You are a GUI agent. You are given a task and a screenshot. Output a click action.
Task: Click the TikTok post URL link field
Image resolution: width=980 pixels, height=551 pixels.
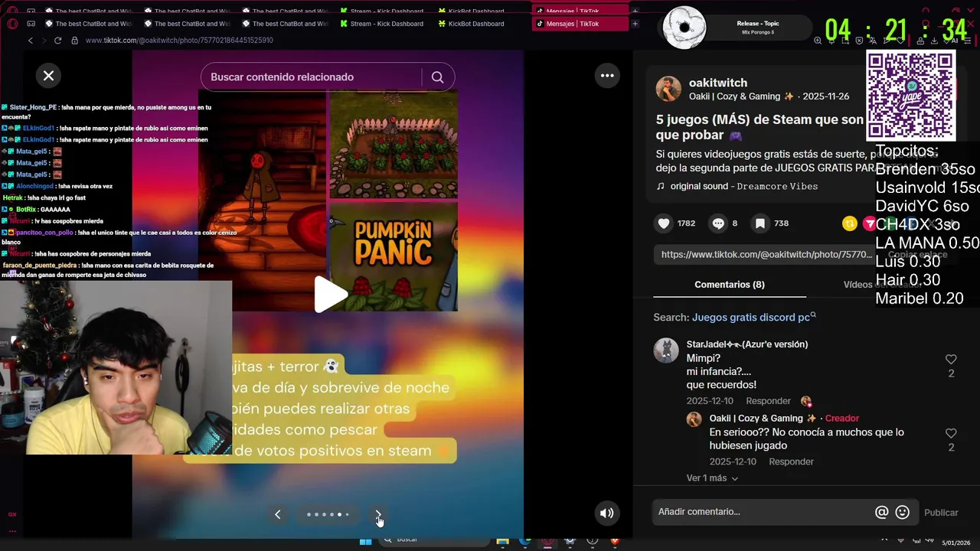click(766, 255)
